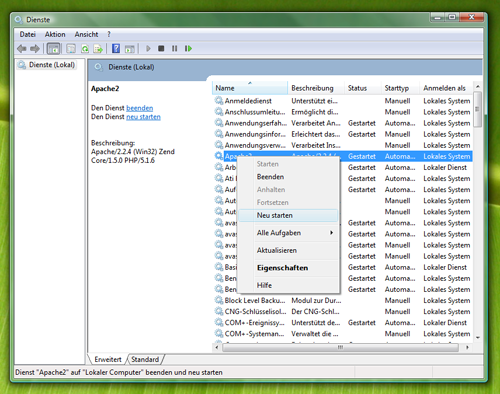Open the Datei menu

click(x=28, y=34)
